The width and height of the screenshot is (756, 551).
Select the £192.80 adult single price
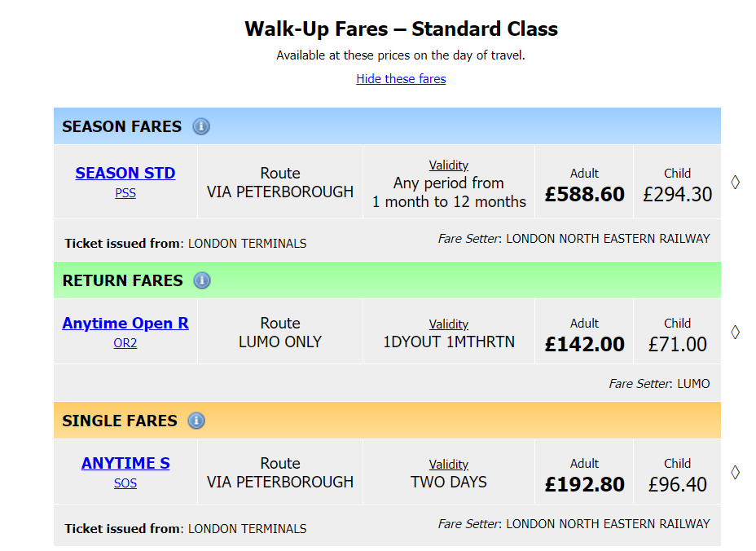click(x=584, y=484)
